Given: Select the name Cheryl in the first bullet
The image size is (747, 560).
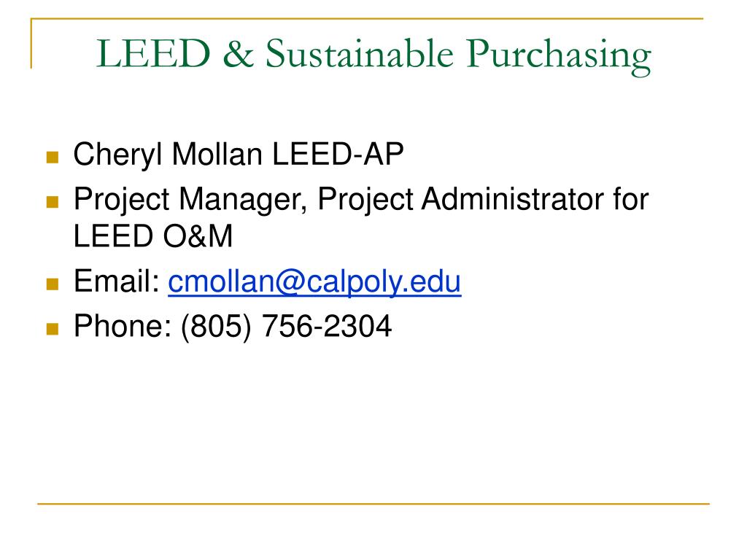Looking at the screenshot, I should click(117, 155).
